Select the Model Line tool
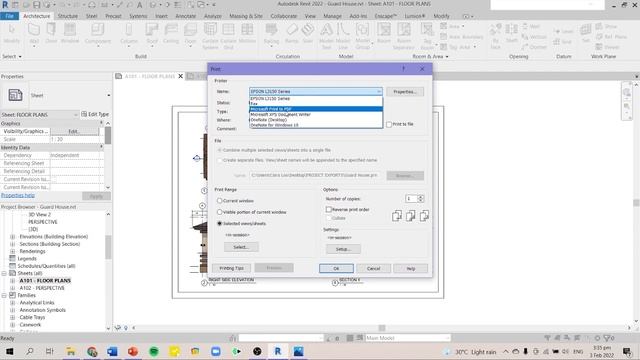Screen dimensions: 640x360 pyautogui.click(x=343, y=36)
